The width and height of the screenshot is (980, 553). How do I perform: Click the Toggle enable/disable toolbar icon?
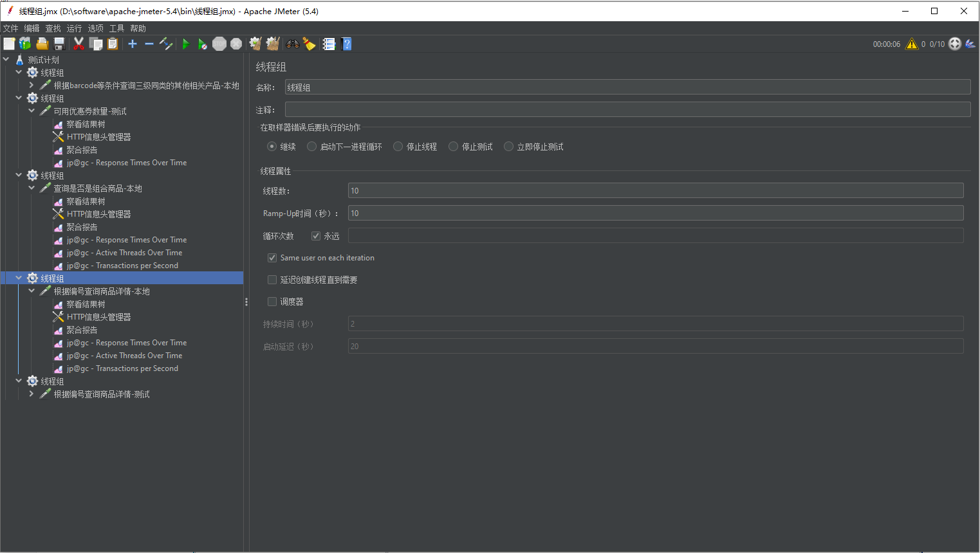[x=166, y=44]
